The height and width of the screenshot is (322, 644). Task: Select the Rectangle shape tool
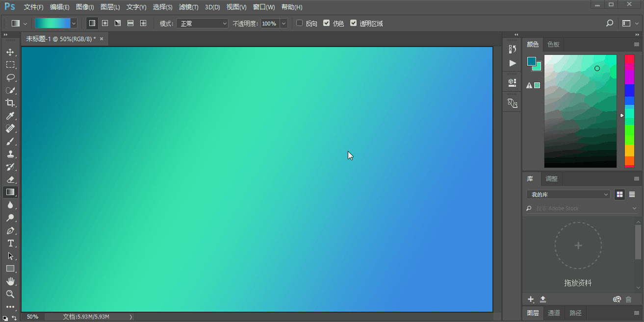pos(10,269)
